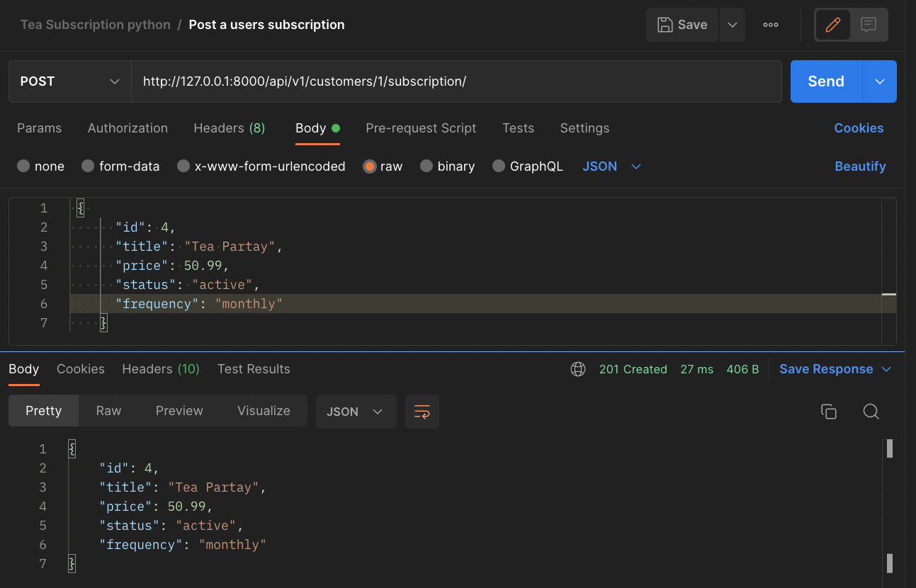Expand the Send button dropdown arrow

point(880,81)
